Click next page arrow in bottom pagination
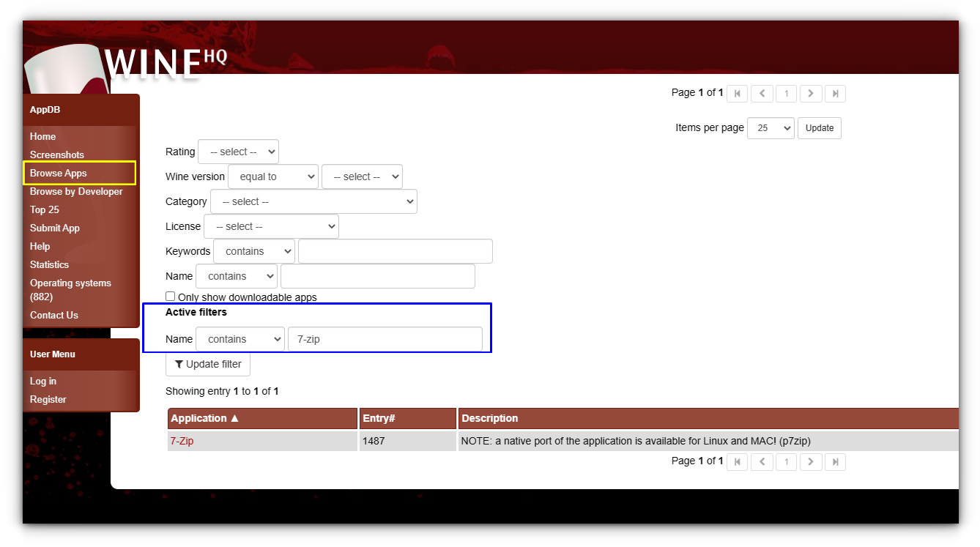Image resolution: width=980 pixels, height=547 pixels. (811, 461)
